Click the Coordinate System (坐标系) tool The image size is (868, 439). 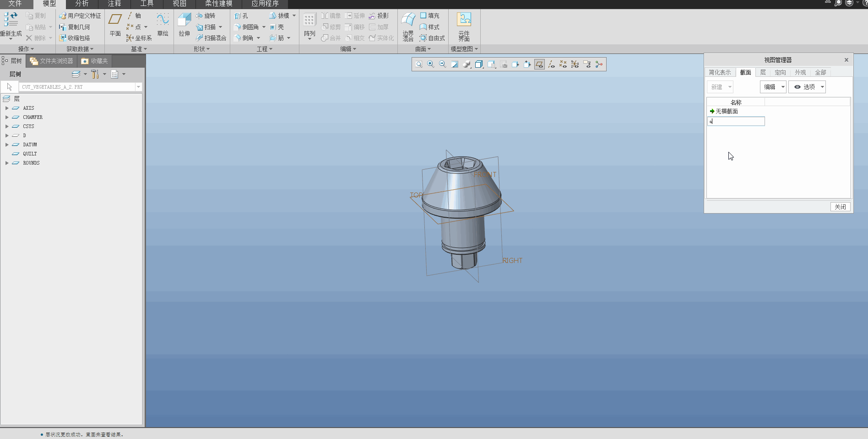tap(139, 38)
